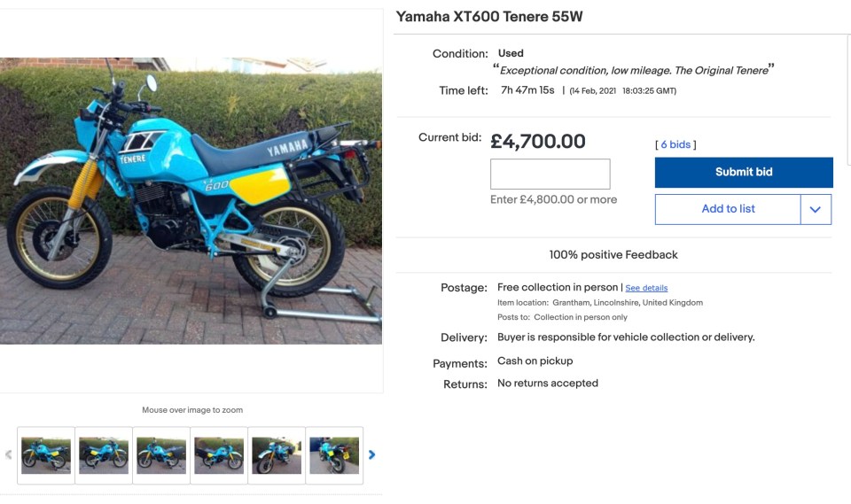Add item to list
The image size is (851, 504).
[728, 209]
